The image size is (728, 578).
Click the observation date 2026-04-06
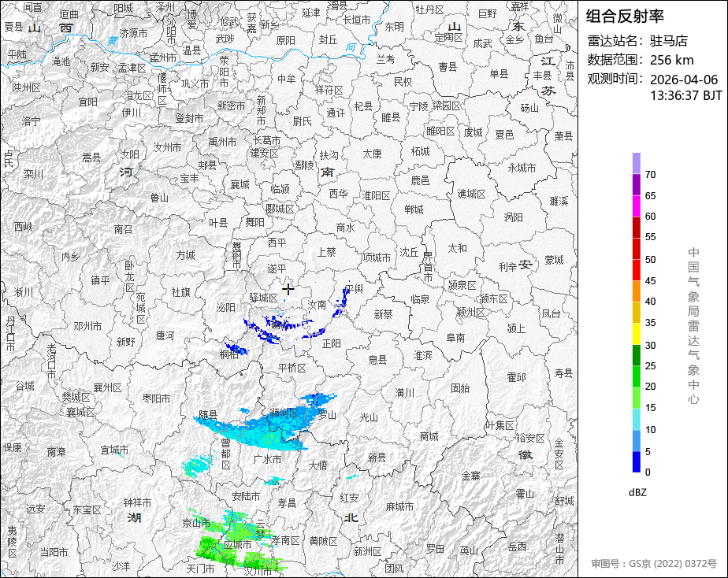[x=683, y=80]
